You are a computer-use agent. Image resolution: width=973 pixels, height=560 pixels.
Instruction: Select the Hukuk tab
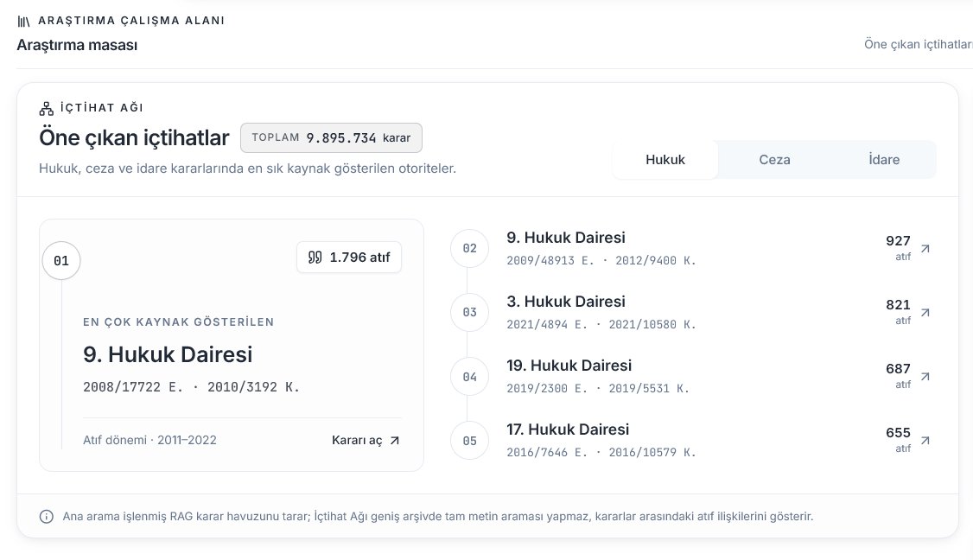pyautogui.click(x=665, y=160)
